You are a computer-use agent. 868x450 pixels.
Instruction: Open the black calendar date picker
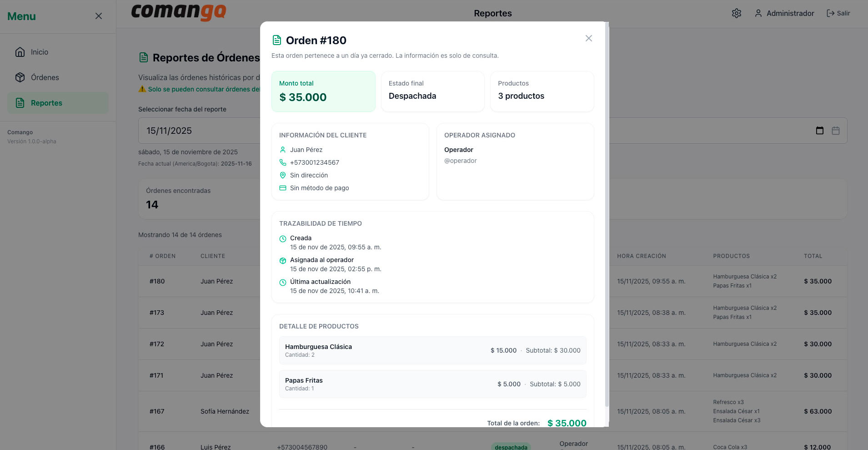click(x=819, y=131)
